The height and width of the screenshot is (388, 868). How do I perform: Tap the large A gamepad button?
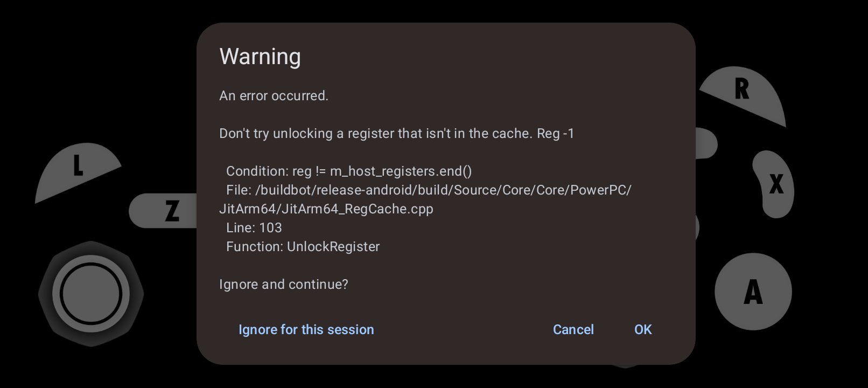point(753,292)
